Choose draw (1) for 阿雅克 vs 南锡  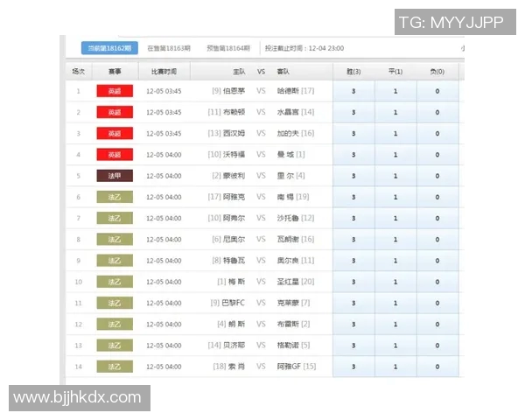point(395,197)
